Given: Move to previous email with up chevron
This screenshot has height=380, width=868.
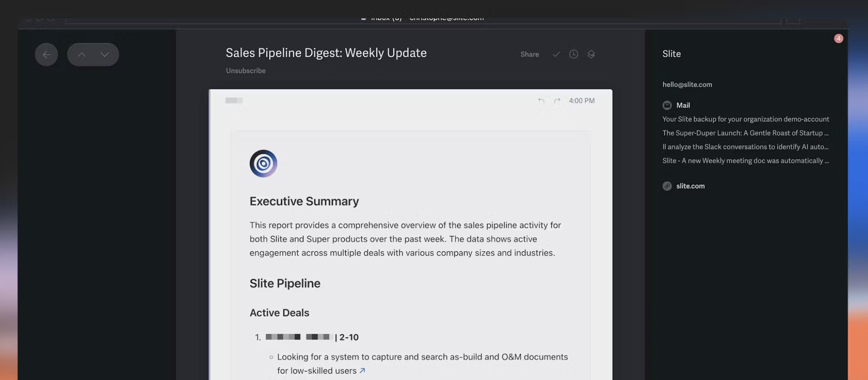Looking at the screenshot, I should (81, 55).
